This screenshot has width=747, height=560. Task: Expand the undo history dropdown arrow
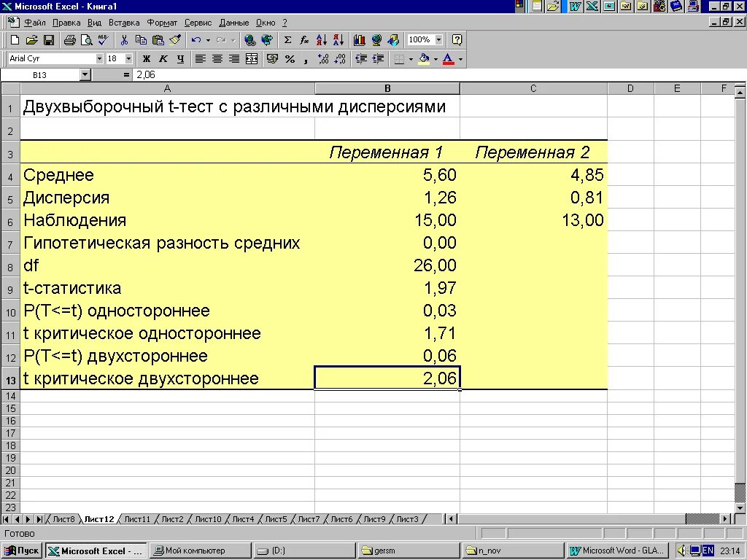208,40
